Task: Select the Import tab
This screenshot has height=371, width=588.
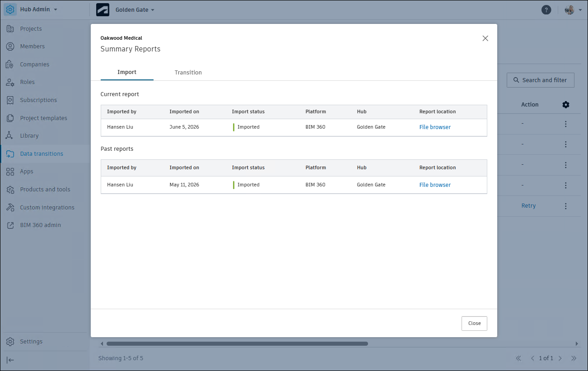Action: (x=127, y=72)
